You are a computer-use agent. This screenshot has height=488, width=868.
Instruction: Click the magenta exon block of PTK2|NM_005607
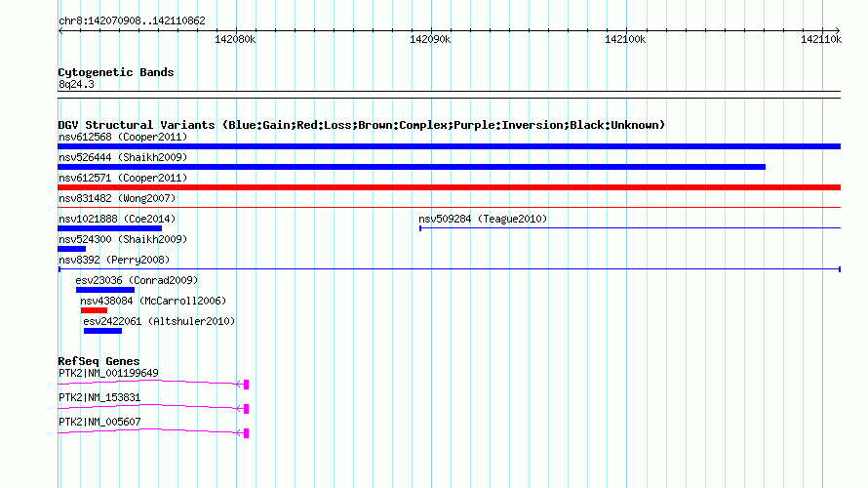(247, 433)
